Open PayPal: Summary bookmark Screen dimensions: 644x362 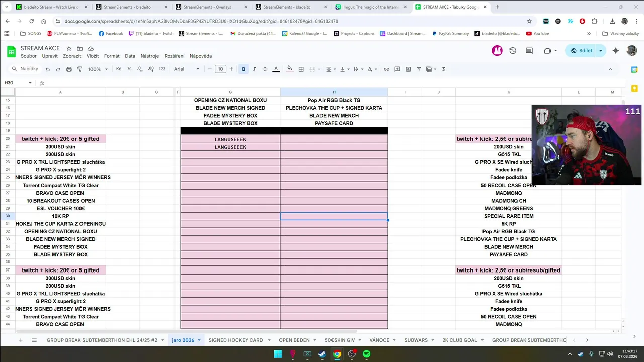click(x=450, y=34)
